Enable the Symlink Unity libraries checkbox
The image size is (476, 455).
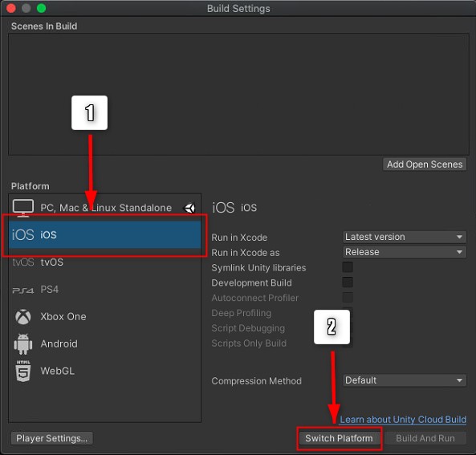click(348, 267)
